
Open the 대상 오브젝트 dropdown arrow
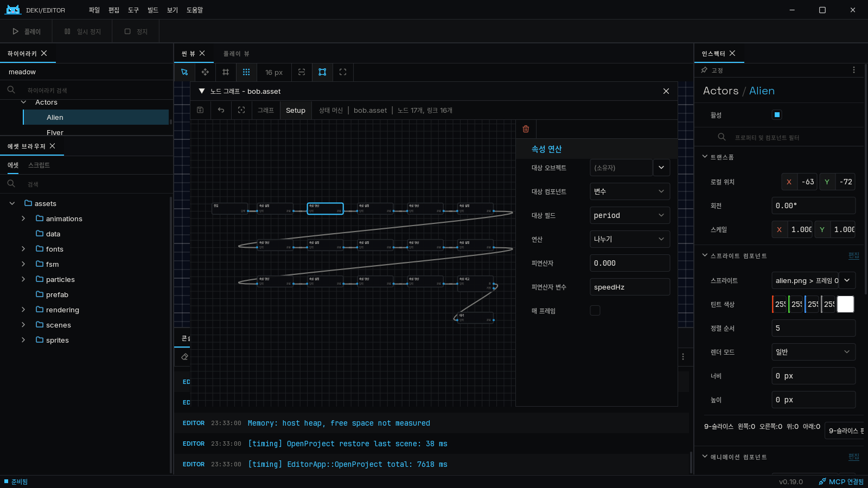(x=661, y=168)
